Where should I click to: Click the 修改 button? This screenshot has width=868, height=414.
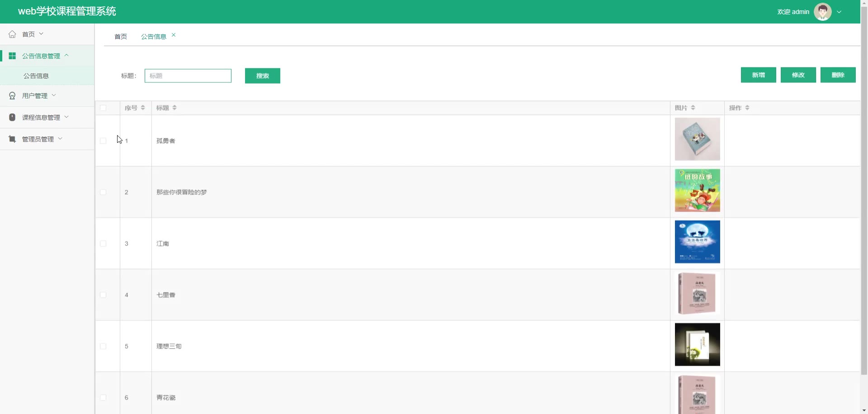coord(798,75)
